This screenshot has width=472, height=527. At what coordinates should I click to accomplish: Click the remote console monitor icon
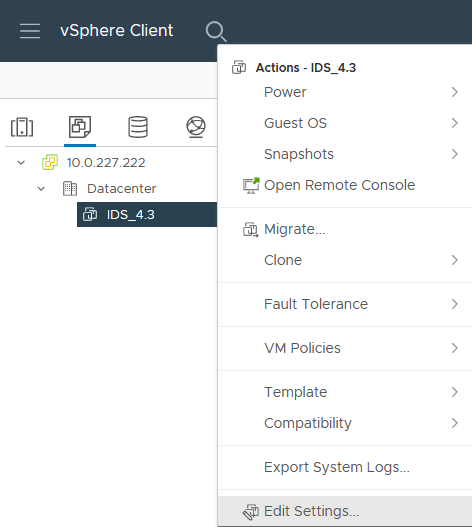251,186
